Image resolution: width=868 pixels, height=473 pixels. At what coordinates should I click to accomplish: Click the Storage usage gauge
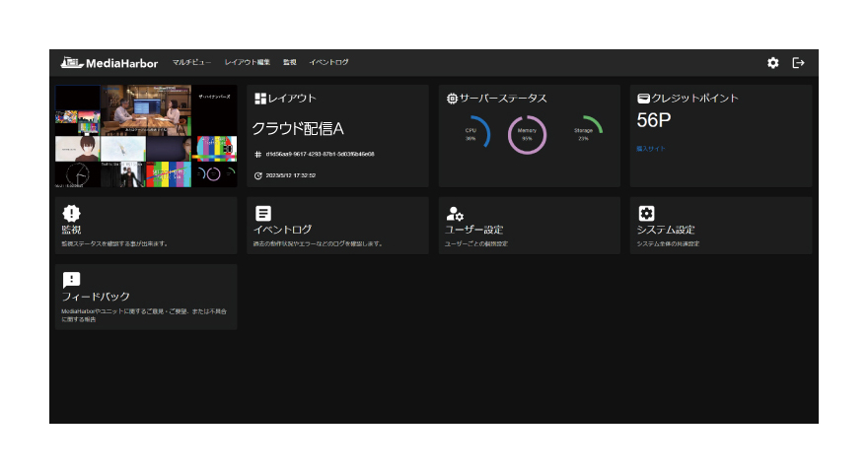[x=585, y=133]
